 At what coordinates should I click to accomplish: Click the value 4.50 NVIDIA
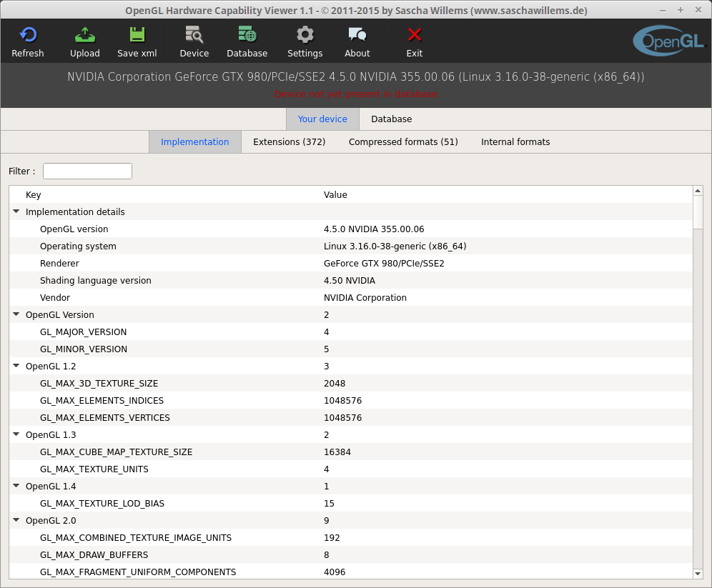349,280
